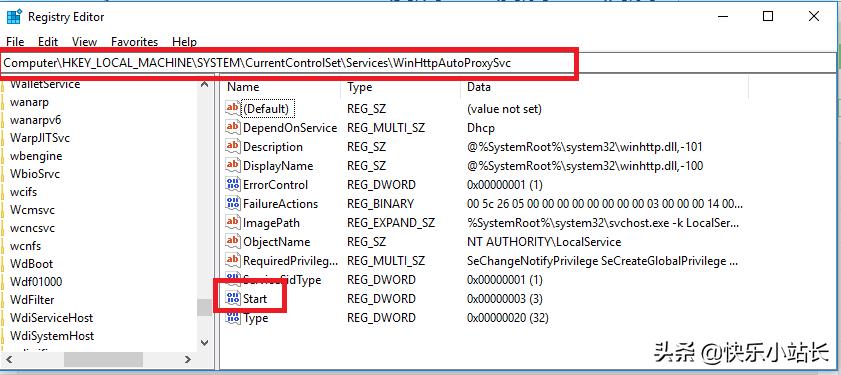Select the Wcmsvc key in the tree
The width and height of the screenshot is (841, 375).
[32, 210]
